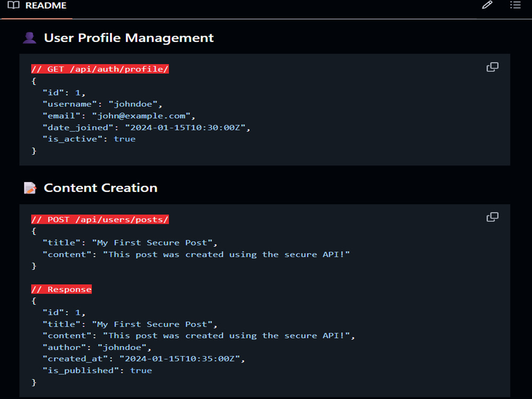This screenshot has width=532, height=399.
Task: Click the "// Response" comment line
Action: pos(61,289)
